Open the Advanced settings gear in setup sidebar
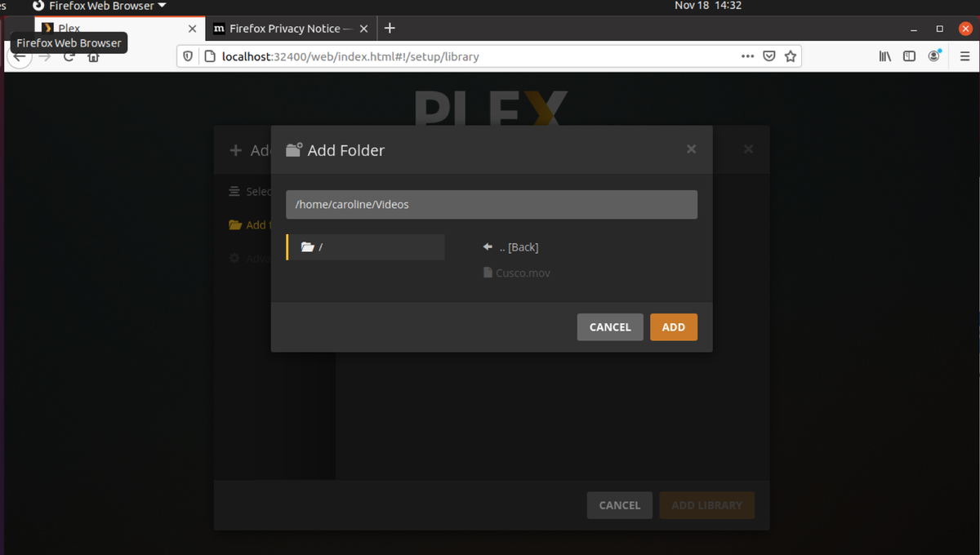Image resolution: width=980 pixels, height=555 pixels. [x=234, y=258]
